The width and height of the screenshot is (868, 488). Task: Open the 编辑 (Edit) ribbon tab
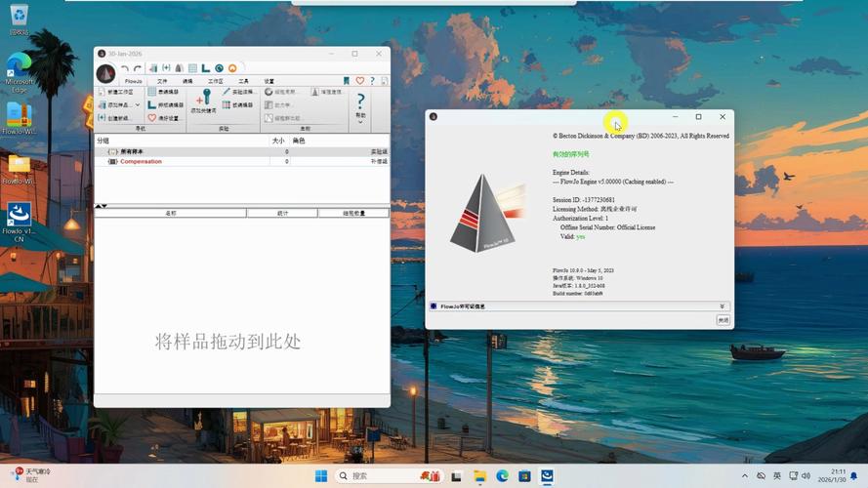coord(187,81)
